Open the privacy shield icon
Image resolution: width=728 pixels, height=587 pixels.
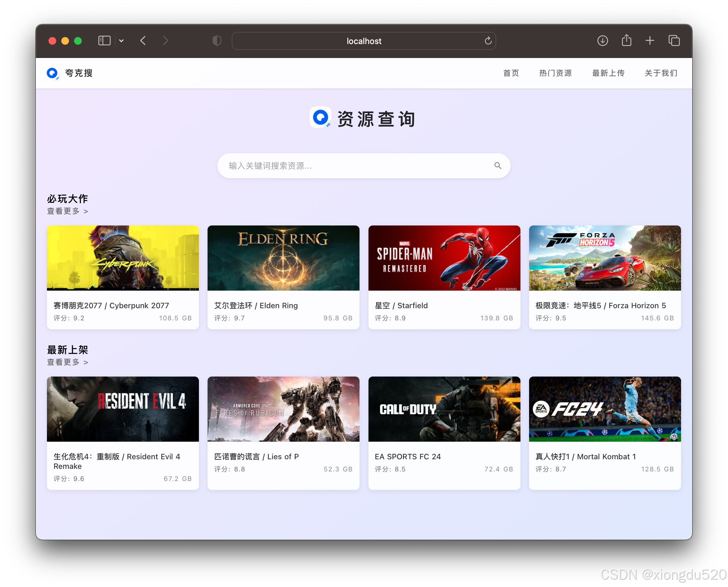(216, 41)
